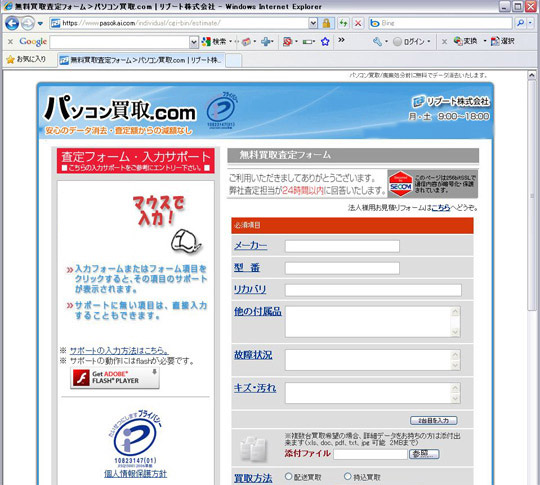Expand the address bar history dropdown
540x485 pixels.
[x=313, y=23]
